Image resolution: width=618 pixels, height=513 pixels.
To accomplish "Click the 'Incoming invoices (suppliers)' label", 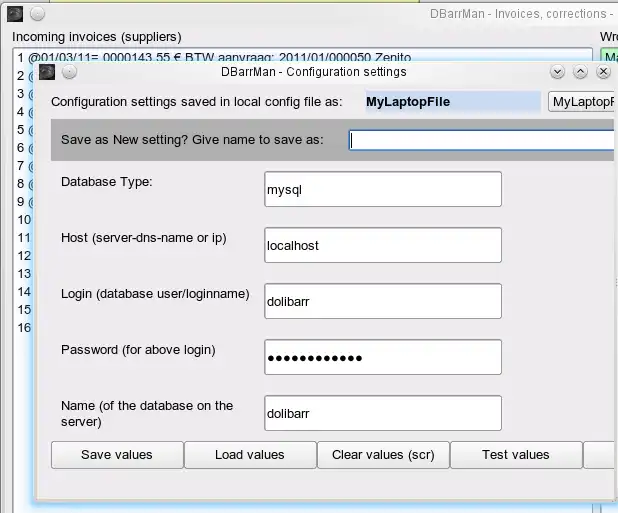I will pyautogui.click(x=97, y=37).
